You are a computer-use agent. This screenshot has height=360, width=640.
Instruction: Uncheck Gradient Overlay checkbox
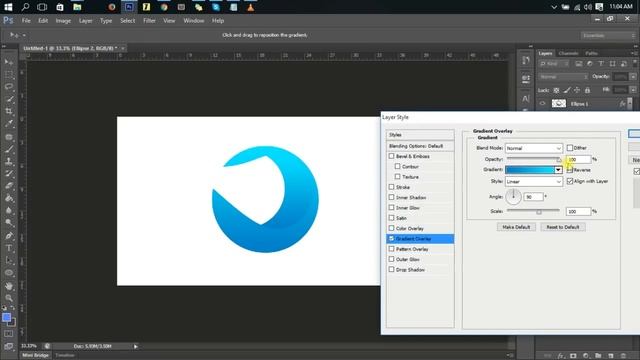pos(391,239)
